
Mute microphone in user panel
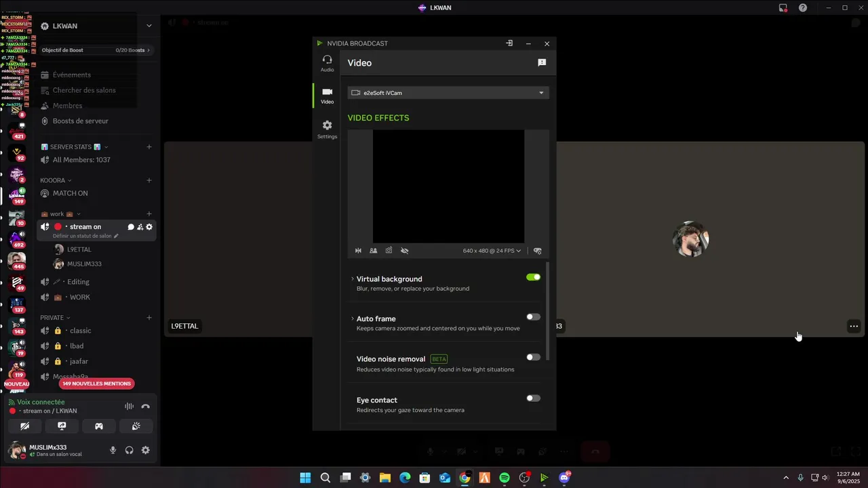coord(113,450)
